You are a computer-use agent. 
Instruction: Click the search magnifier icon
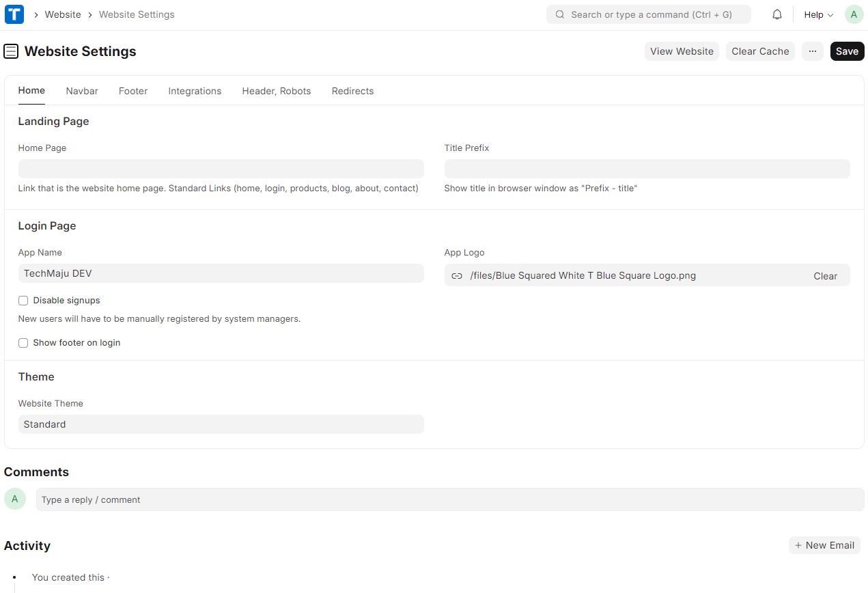pyautogui.click(x=560, y=14)
